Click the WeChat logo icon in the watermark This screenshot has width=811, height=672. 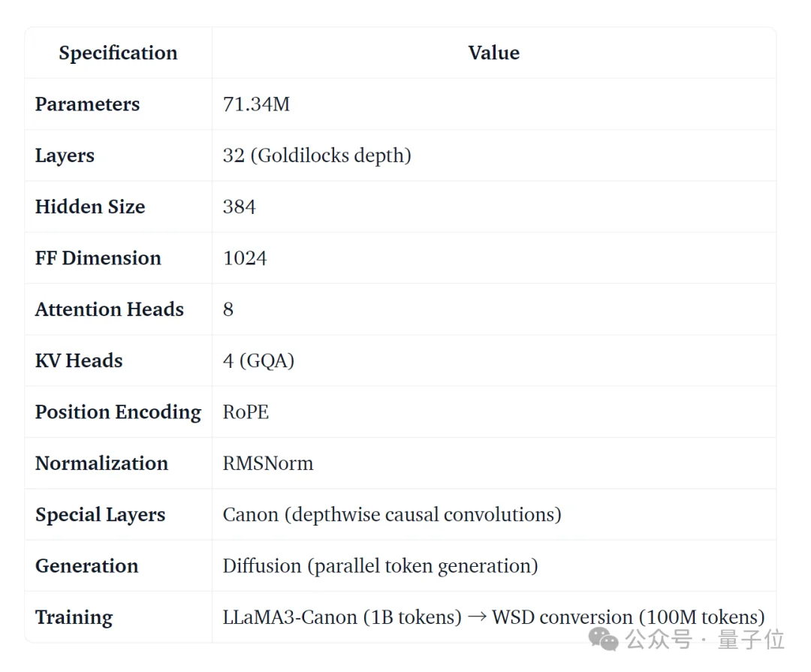604,640
